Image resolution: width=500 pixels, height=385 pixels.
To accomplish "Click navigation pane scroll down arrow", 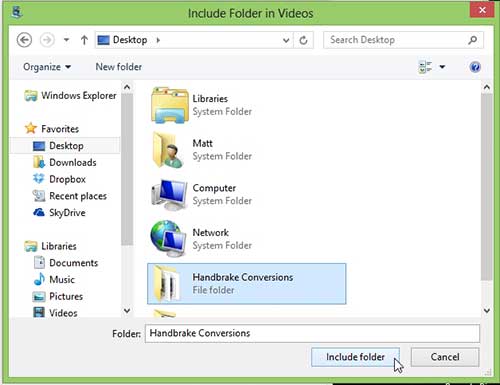I will (127, 311).
